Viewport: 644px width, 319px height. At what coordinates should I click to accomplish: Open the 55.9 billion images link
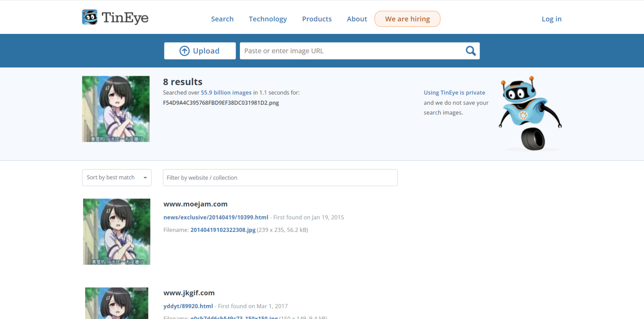click(226, 93)
